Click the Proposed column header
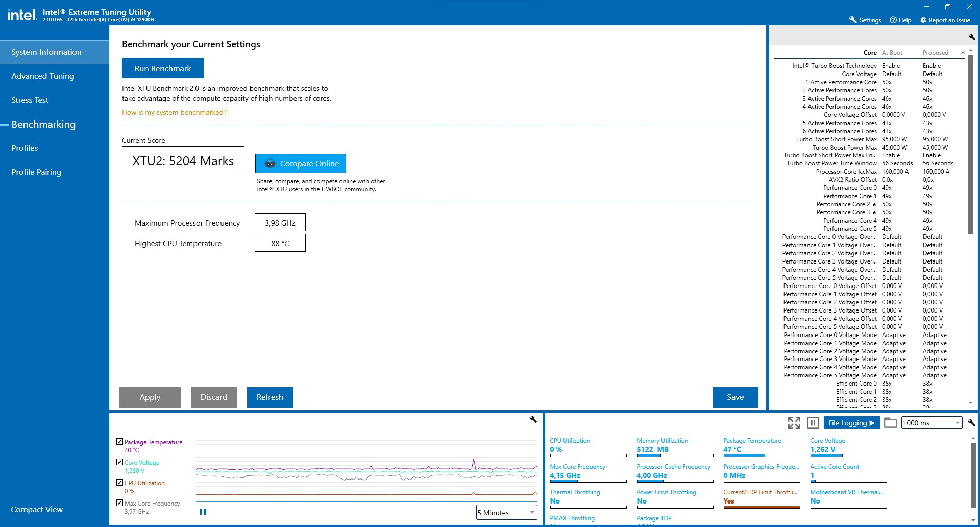The image size is (980, 527). (x=936, y=53)
